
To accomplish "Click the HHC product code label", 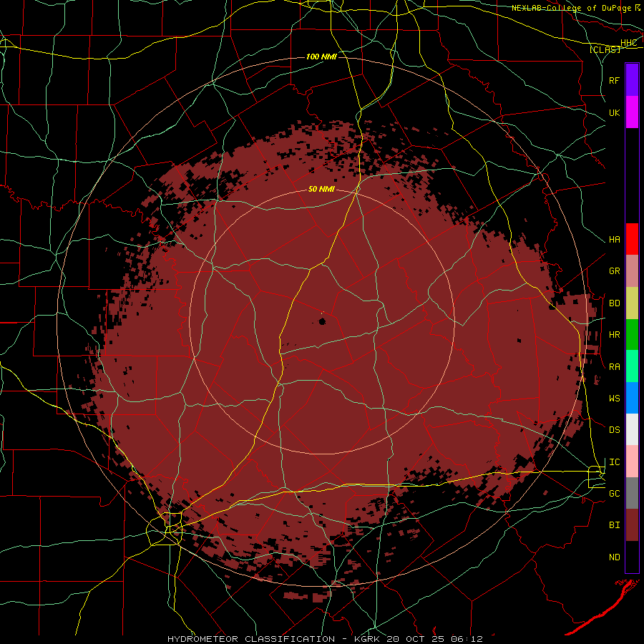I will (x=628, y=43).
